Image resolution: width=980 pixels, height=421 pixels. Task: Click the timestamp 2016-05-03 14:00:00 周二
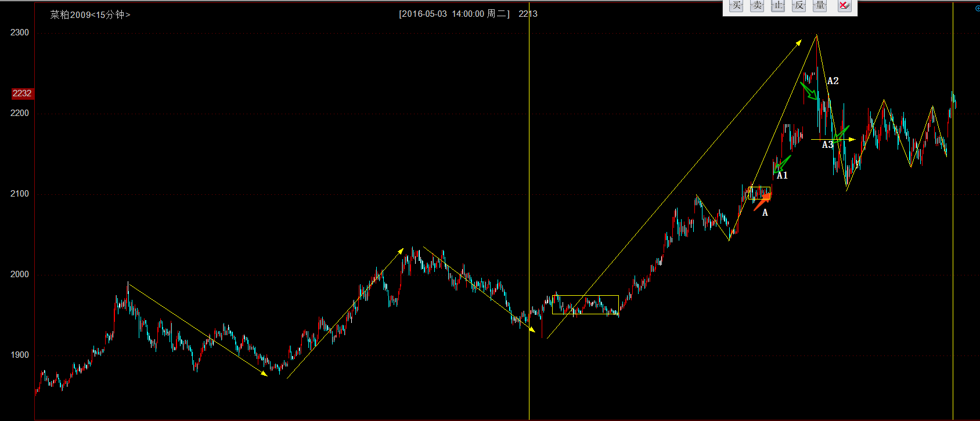(x=454, y=14)
